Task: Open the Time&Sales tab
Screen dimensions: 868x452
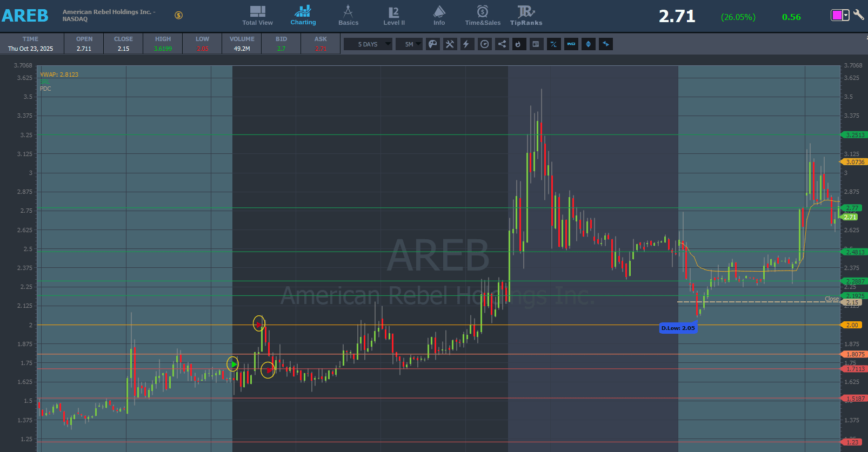Action: coord(483,16)
